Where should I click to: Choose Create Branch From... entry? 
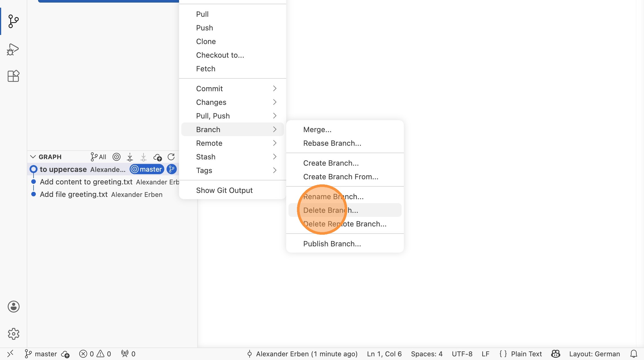click(x=340, y=177)
